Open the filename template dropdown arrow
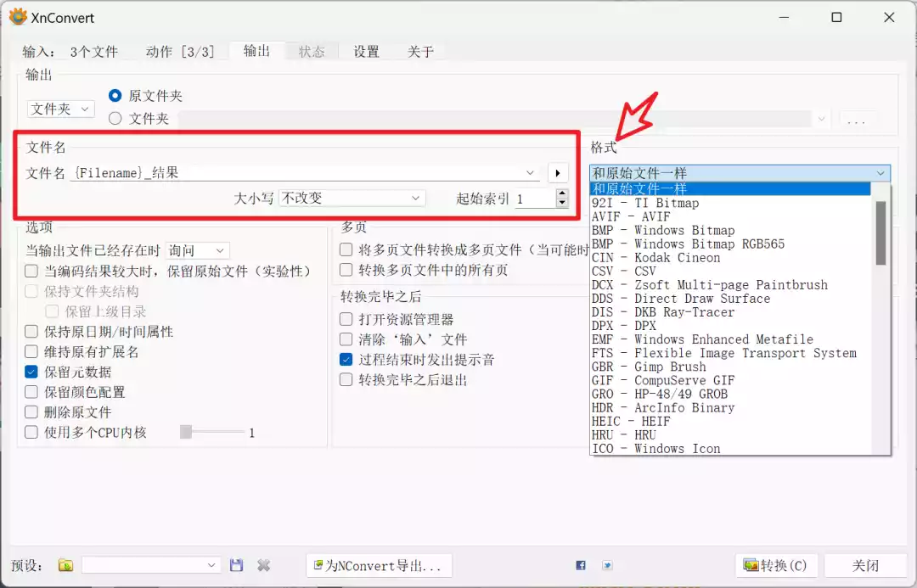 pos(530,173)
